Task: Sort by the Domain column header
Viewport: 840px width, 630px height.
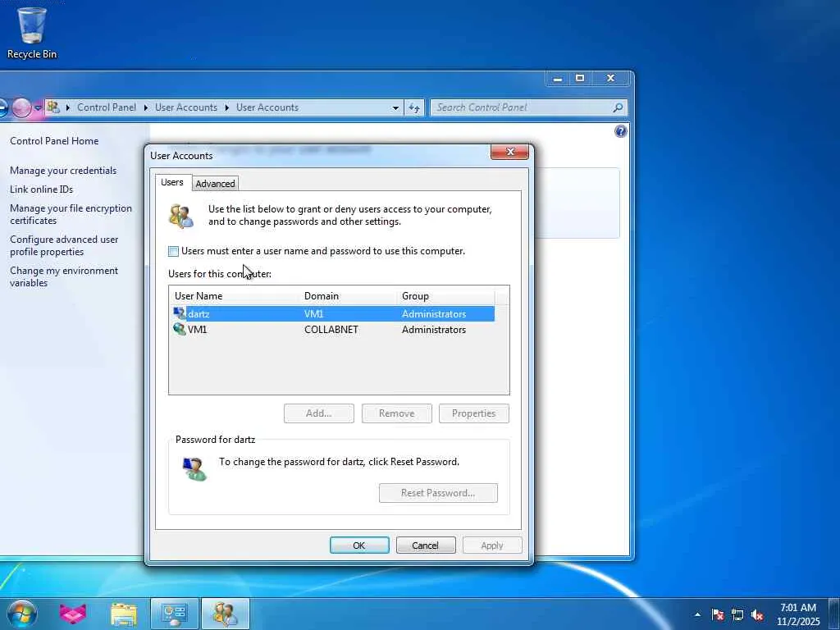Action: (x=348, y=295)
